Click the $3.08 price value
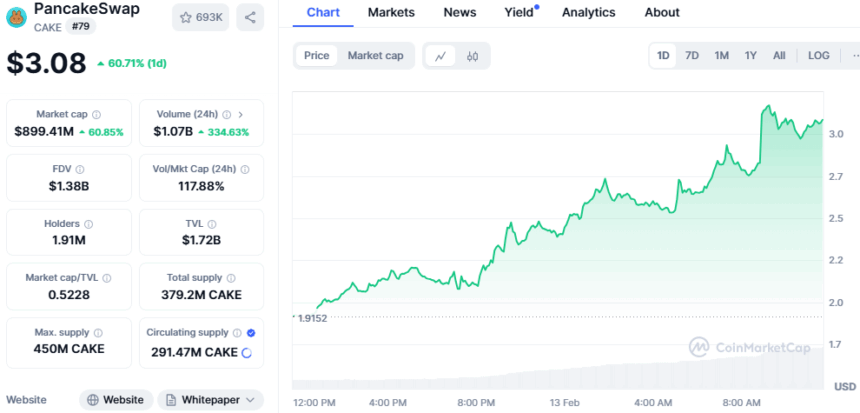Image resolution: width=860 pixels, height=413 pixels. point(47,63)
